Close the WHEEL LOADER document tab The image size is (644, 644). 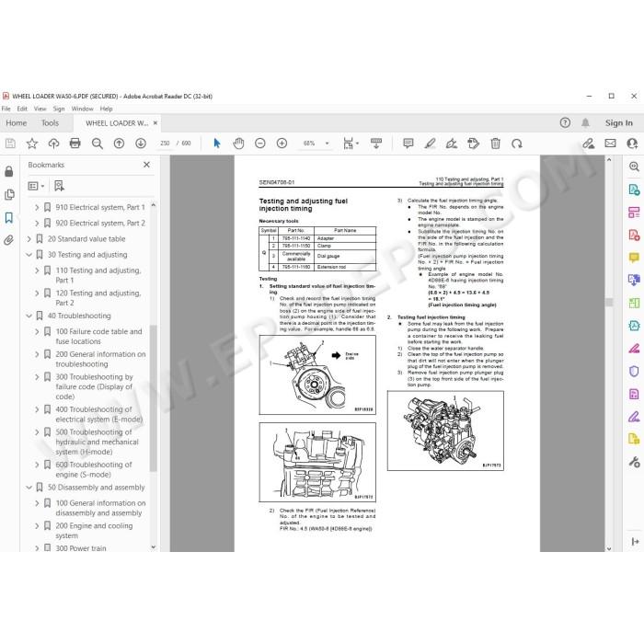tap(155, 122)
